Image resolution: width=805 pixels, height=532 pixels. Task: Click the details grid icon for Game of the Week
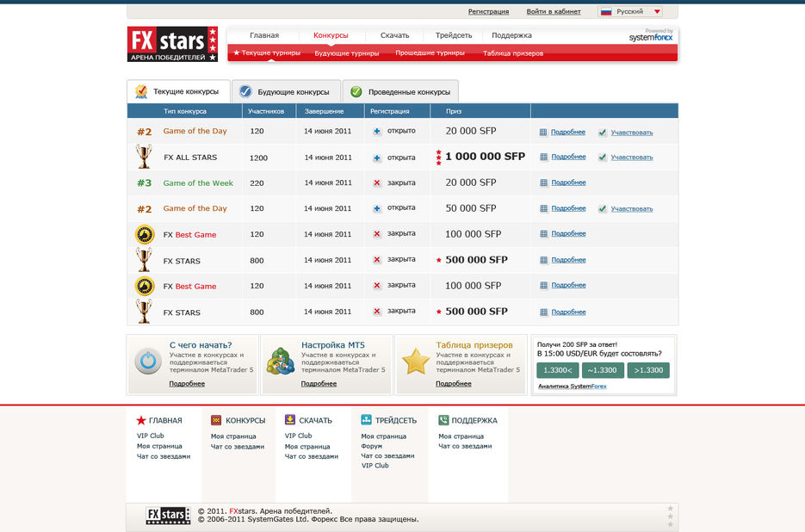tap(543, 182)
